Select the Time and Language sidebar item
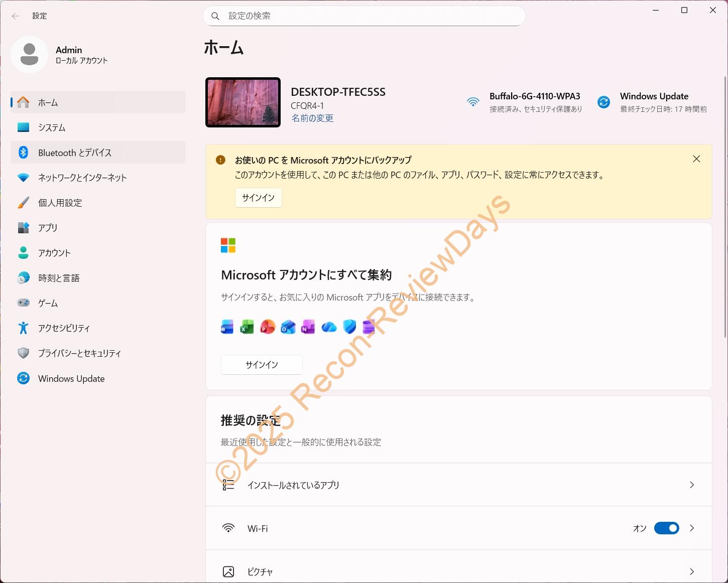This screenshot has height=583, width=728. [x=59, y=278]
